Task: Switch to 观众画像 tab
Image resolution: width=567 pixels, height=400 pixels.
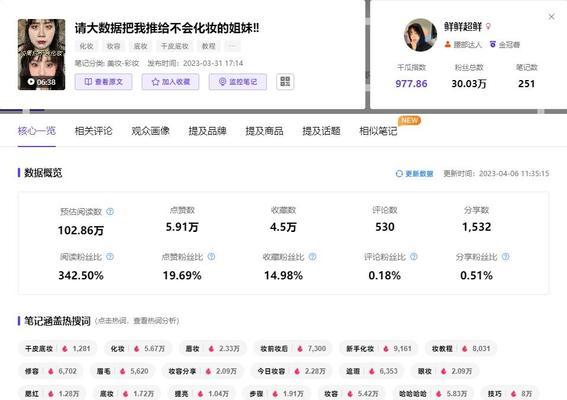Action: [150, 131]
